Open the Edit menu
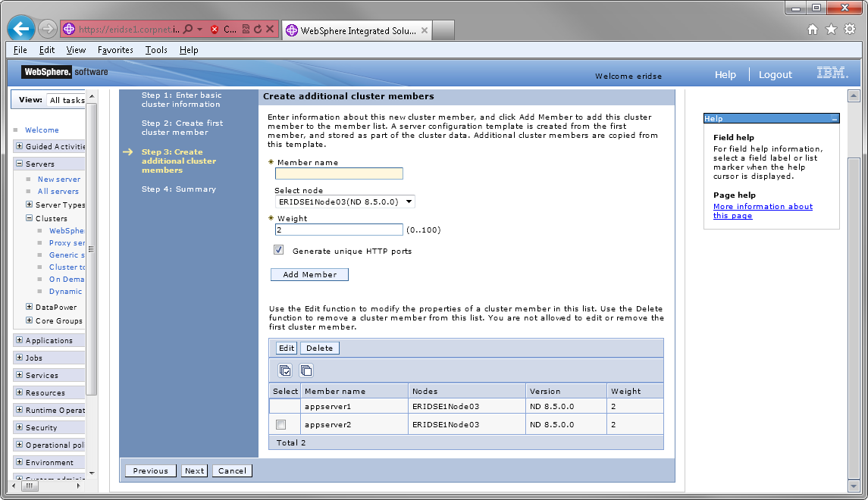This screenshot has width=868, height=500. [47, 50]
